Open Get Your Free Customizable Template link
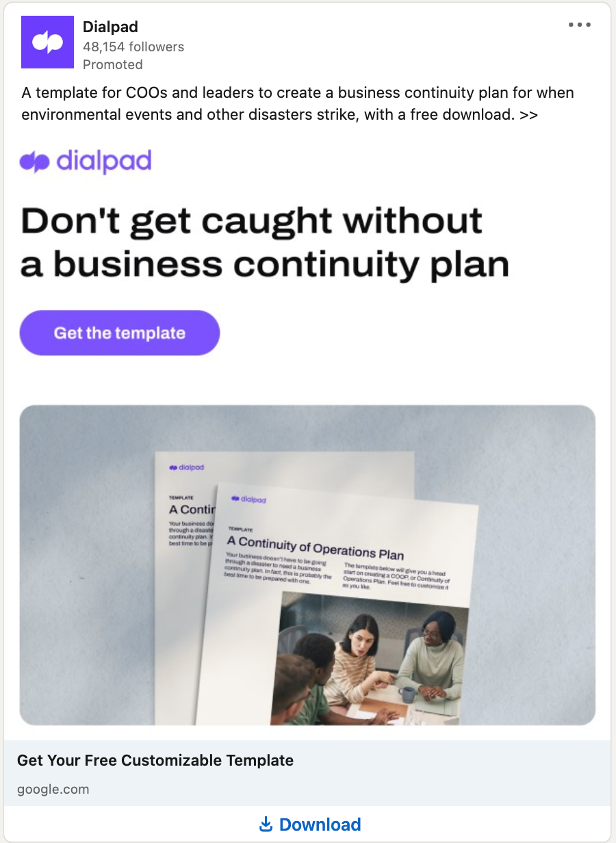The height and width of the screenshot is (843, 616). pyautogui.click(x=155, y=760)
